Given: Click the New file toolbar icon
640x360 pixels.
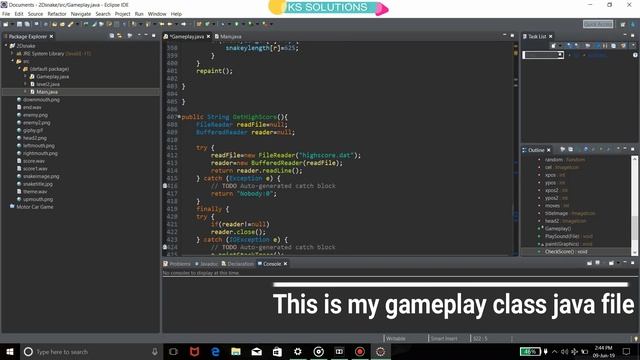Looking at the screenshot, I should click(7, 24).
